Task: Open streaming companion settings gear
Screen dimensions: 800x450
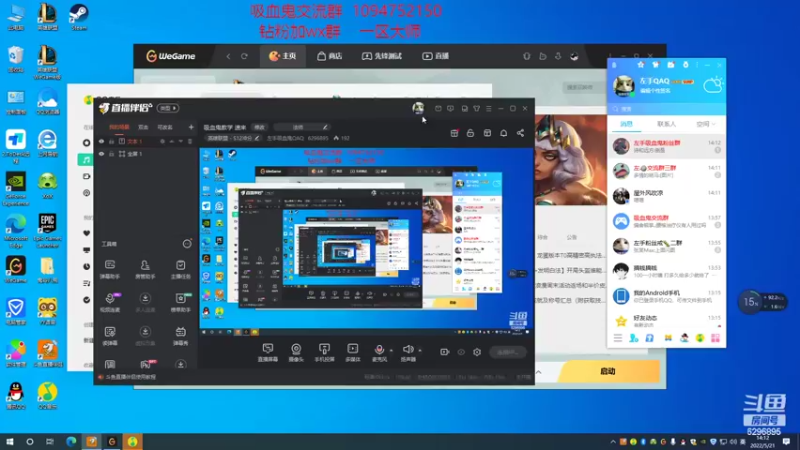Action: pyautogui.click(x=477, y=352)
